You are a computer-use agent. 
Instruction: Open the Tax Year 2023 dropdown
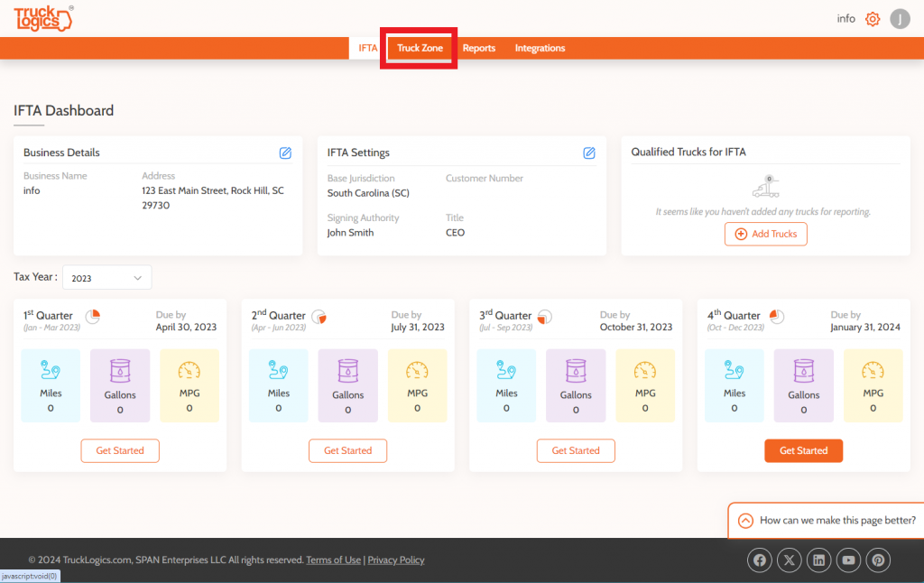(106, 278)
